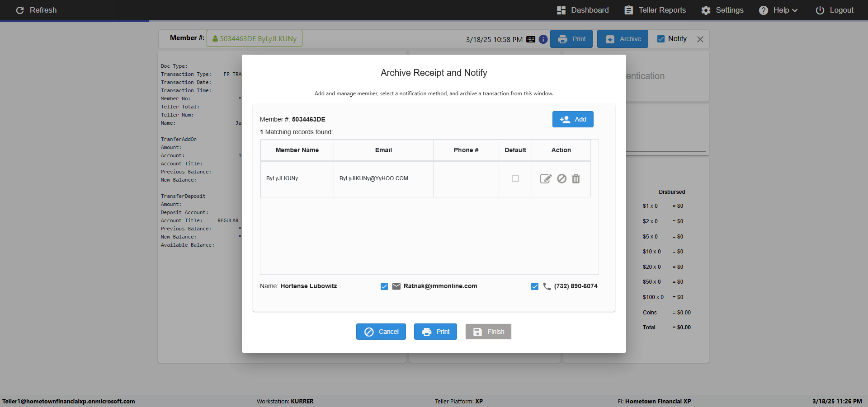Open the Settings menu
The height and width of the screenshot is (407, 868).
point(722,10)
